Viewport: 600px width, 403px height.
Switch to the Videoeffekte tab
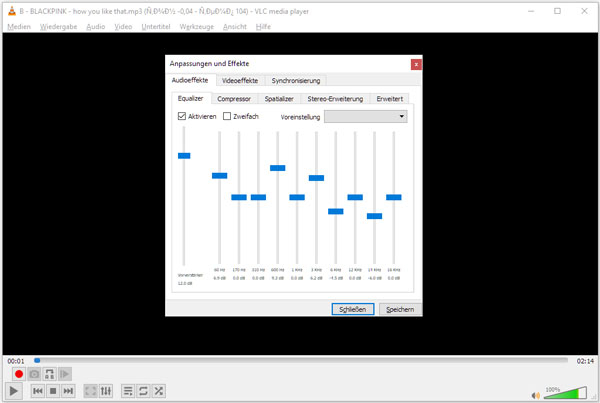240,80
